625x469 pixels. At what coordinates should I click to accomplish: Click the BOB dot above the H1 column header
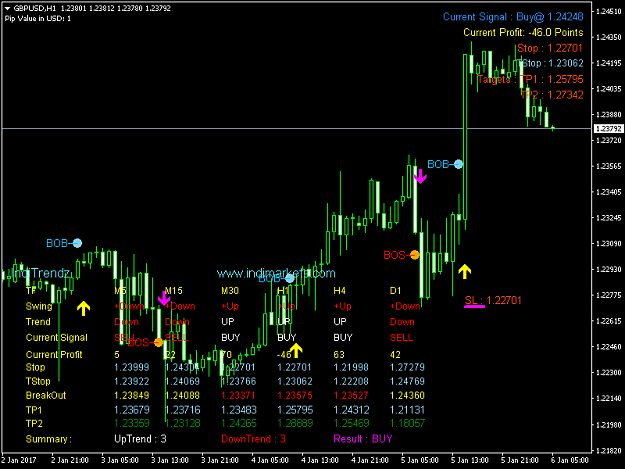(x=290, y=278)
